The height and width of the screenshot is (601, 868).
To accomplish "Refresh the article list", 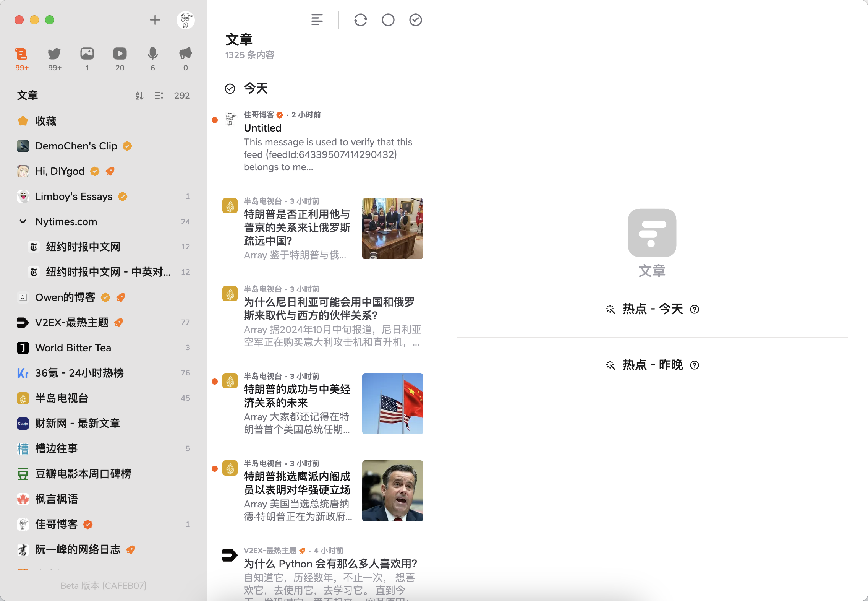I will (x=360, y=20).
